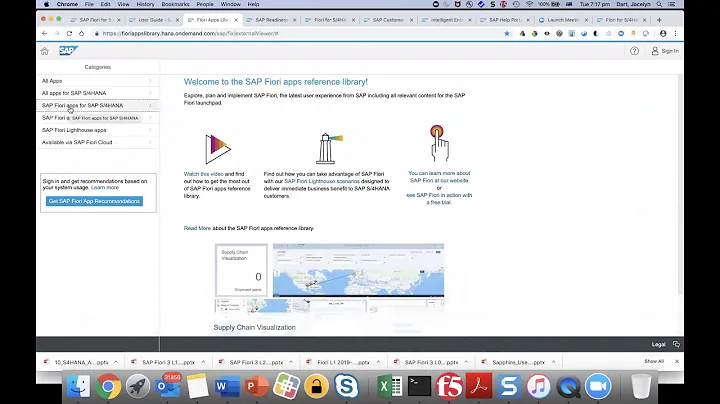Open iTunes music from the dock
The width and height of the screenshot is (720, 404).
tap(538, 386)
